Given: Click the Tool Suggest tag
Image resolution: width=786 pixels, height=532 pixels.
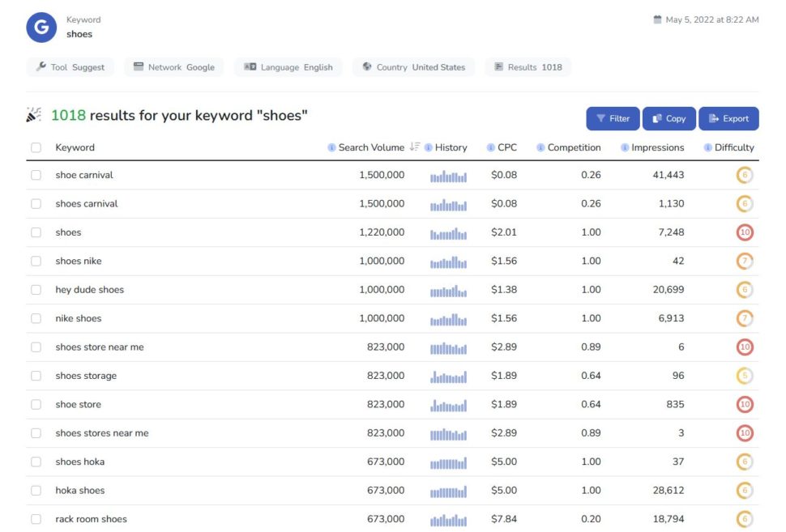Looking at the screenshot, I should click(70, 67).
